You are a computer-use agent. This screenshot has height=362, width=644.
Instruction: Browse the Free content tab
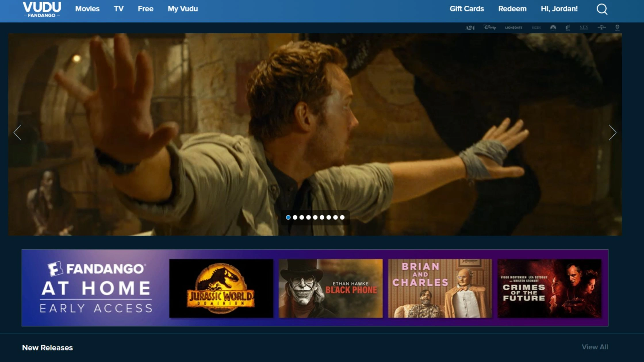point(145,9)
